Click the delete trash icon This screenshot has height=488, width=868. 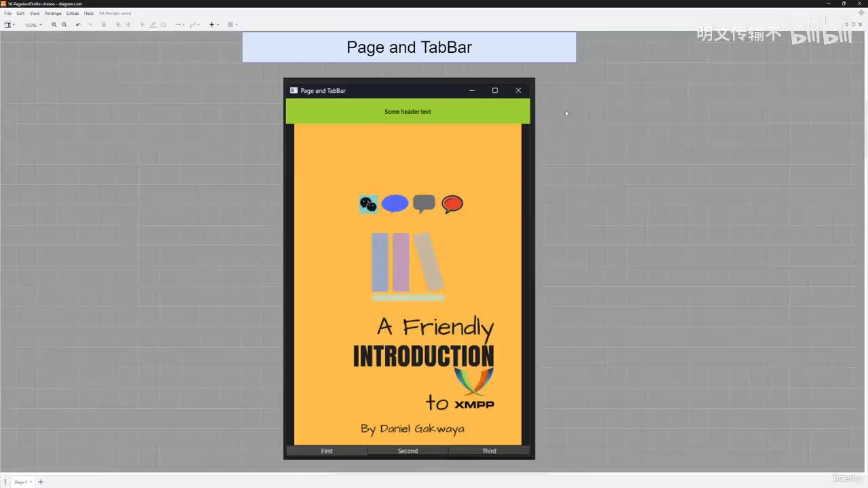[104, 25]
